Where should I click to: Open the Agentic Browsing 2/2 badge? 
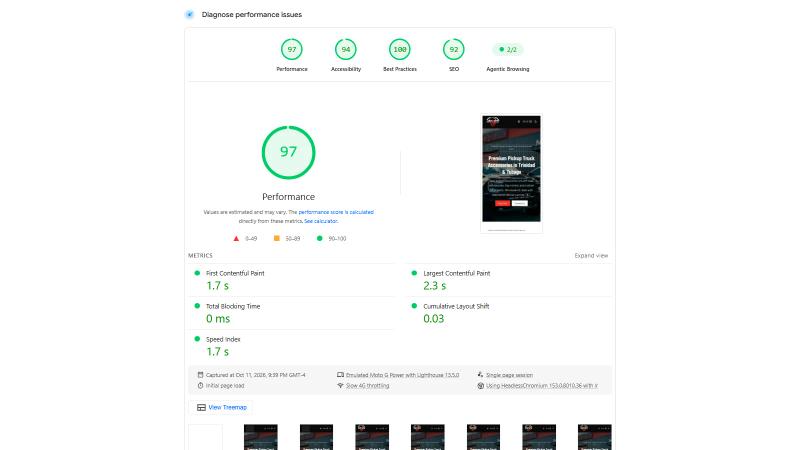(508, 49)
